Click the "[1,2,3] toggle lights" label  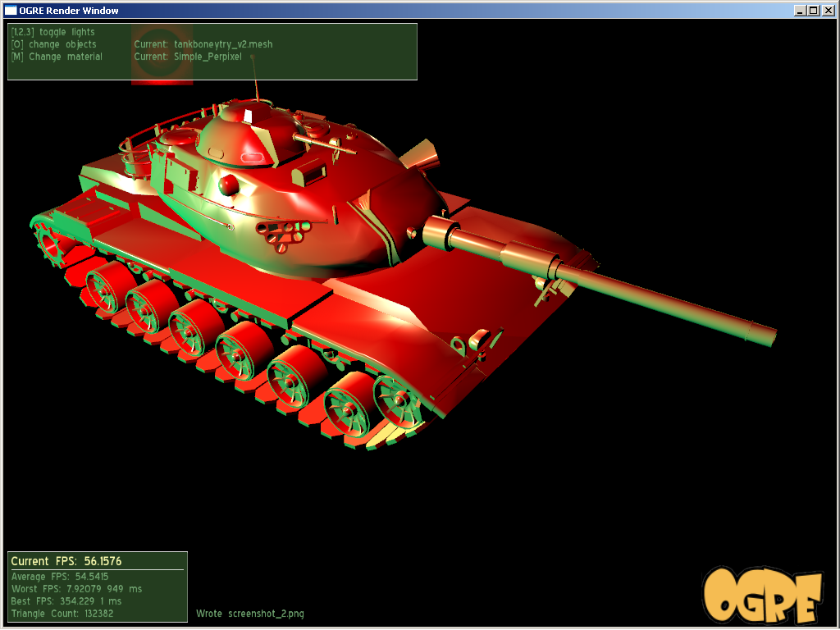pos(52,32)
